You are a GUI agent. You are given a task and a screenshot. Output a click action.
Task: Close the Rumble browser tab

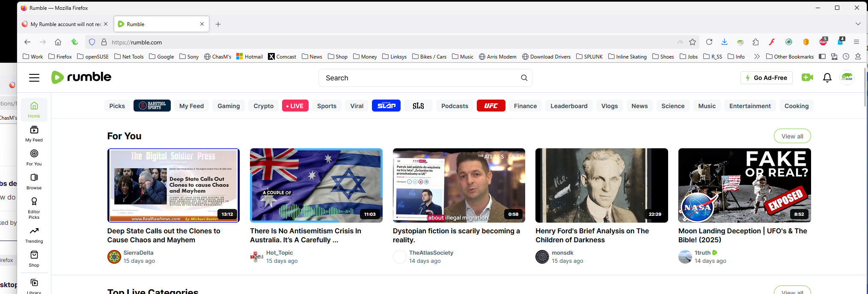point(202,24)
